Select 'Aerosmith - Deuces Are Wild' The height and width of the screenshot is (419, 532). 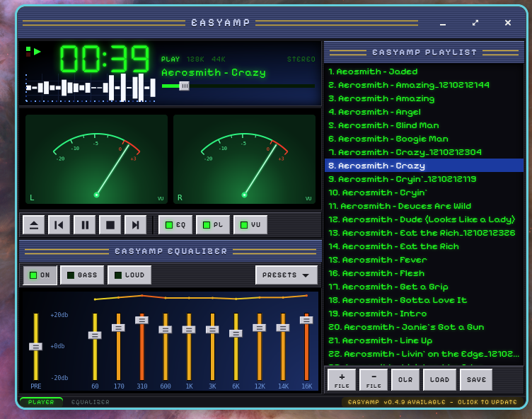pos(424,206)
